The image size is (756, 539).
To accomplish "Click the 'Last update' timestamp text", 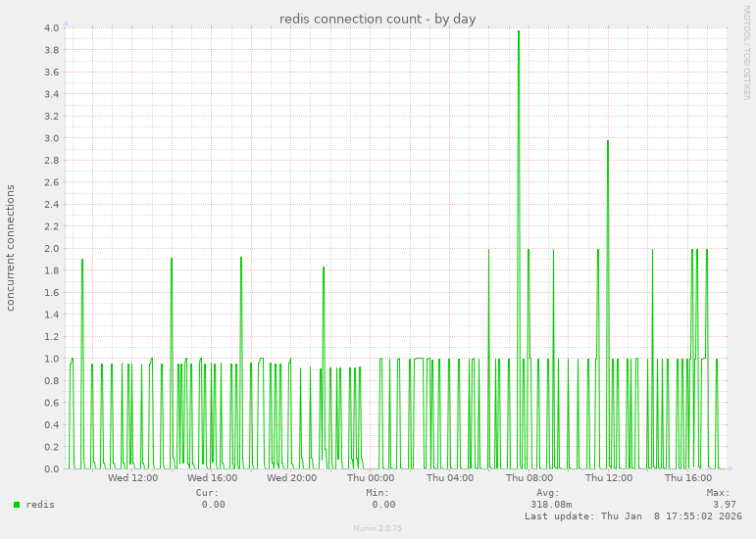I will pyautogui.click(x=633, y=515).
